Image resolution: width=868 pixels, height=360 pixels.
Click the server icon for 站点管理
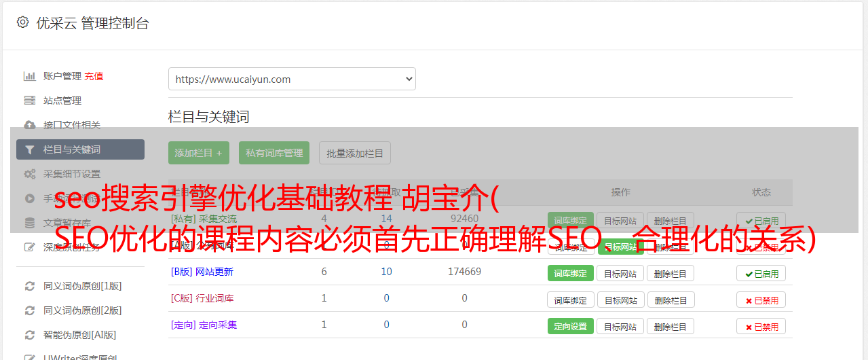point(30,101)
